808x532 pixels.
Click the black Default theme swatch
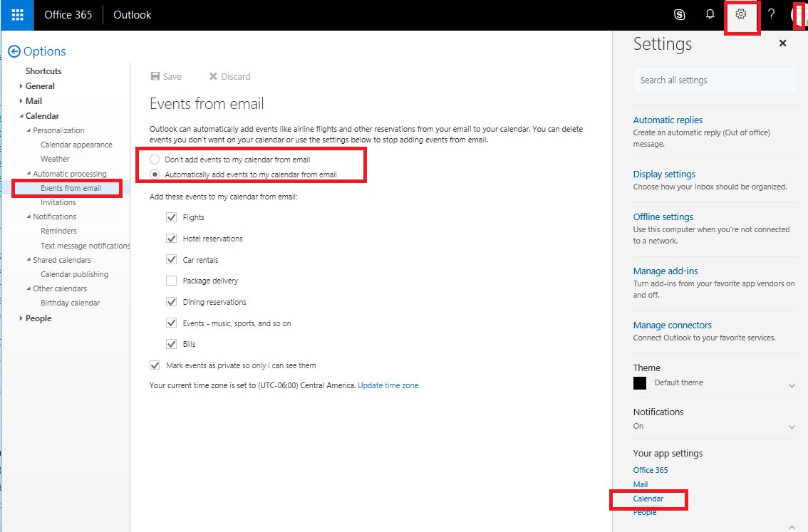click(x=640, y=383)
